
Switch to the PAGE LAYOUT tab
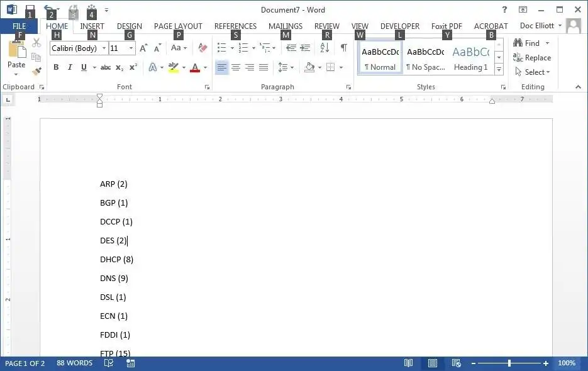(x=178, y=26)
